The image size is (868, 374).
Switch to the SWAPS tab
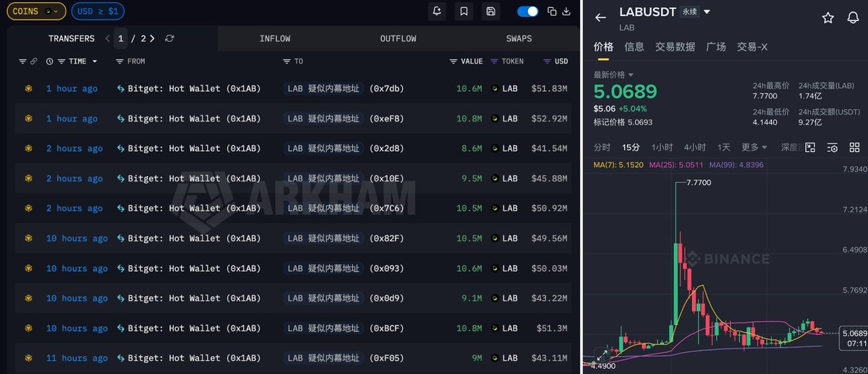(x=519, y=38)
